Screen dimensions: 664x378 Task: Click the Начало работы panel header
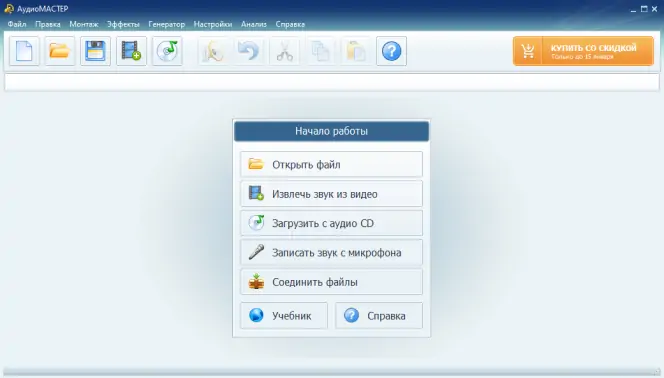332,131
